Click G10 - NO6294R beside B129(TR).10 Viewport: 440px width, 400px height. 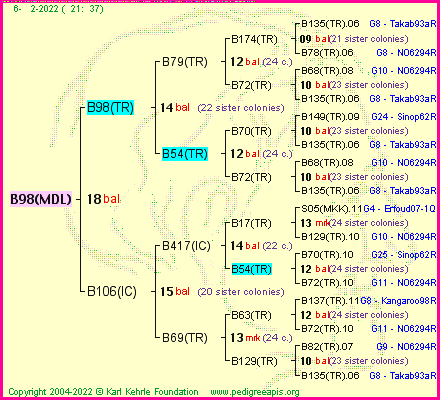[x=404, y=237]
